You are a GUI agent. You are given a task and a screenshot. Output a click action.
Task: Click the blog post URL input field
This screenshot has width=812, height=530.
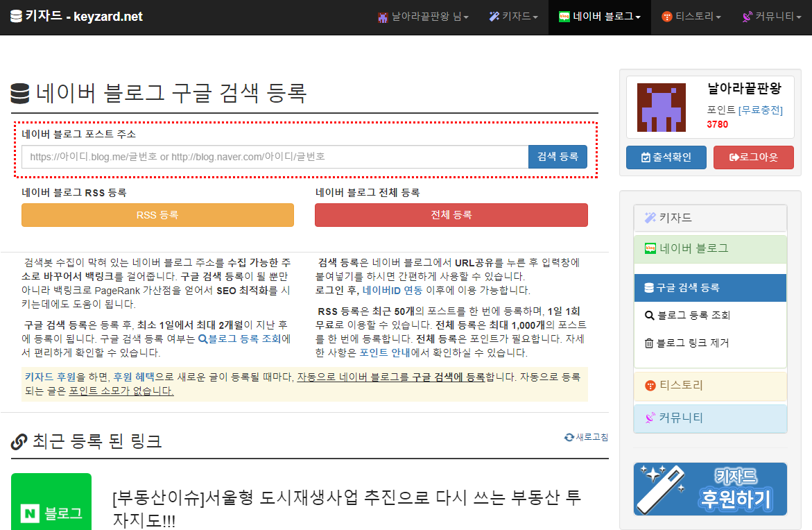coord(275,157)
